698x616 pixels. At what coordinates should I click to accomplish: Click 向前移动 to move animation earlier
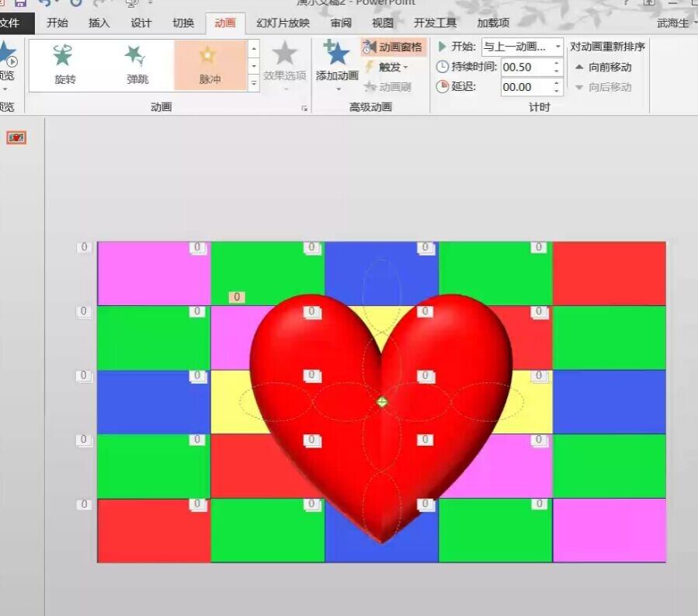pyautogui.click(x=603, y=68)
